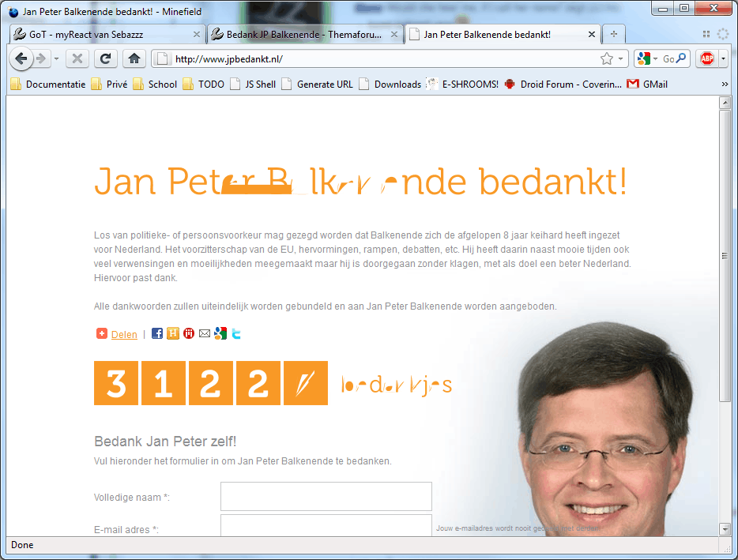Image resolution: width=738 pixels, height=560 pixels.
Task: Share via Google icon
Action: tap(220, 333)
